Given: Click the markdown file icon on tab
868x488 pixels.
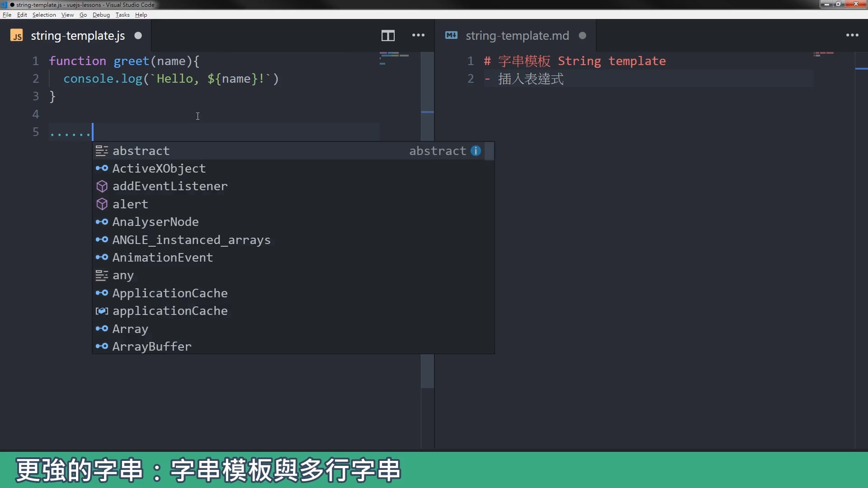Looking at the screenshot, I should point(451,35).
